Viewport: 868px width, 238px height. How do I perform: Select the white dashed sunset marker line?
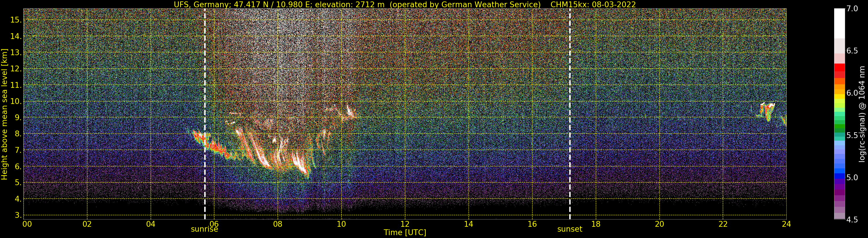point(570,114)
